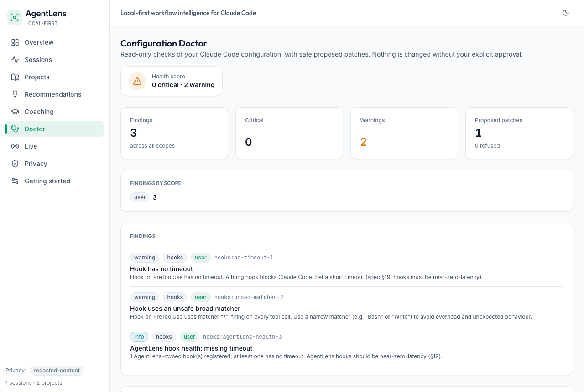Open the Projects section
This screenshot has height=392, width=584.
tap(54, 77)
